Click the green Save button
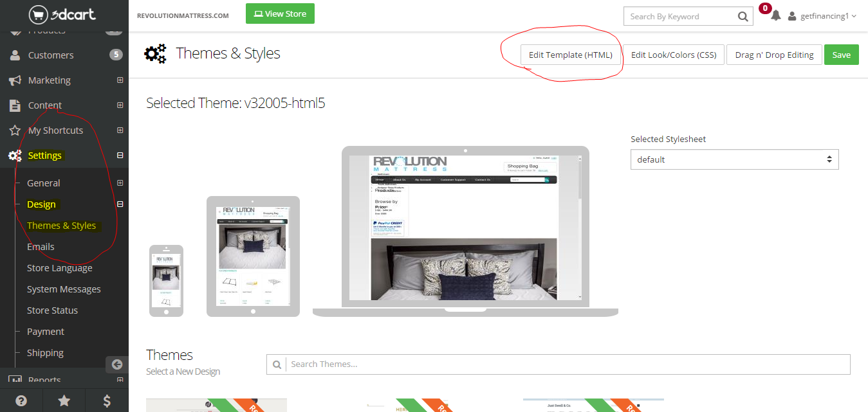Image resolution: width=868 pixels, height=412 pixels. (x=842, y=55)
